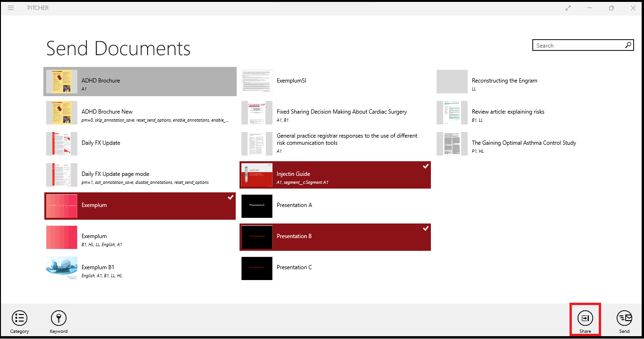Click the Daily FX Update thumbnail
Screen dimensions: 644x339
tap(62, 144)
